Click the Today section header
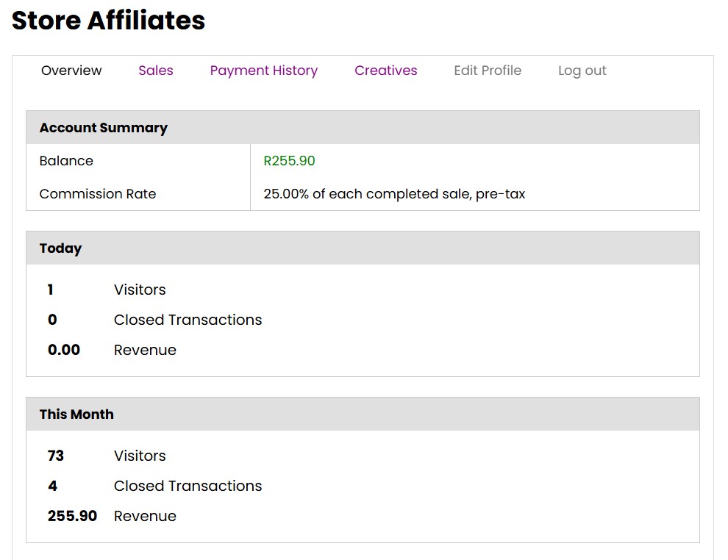 (x=60, y=248)
